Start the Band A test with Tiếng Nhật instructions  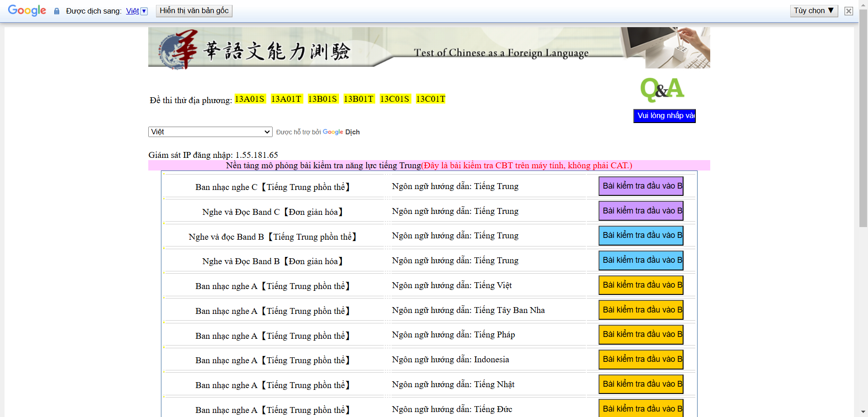(641, 384)
